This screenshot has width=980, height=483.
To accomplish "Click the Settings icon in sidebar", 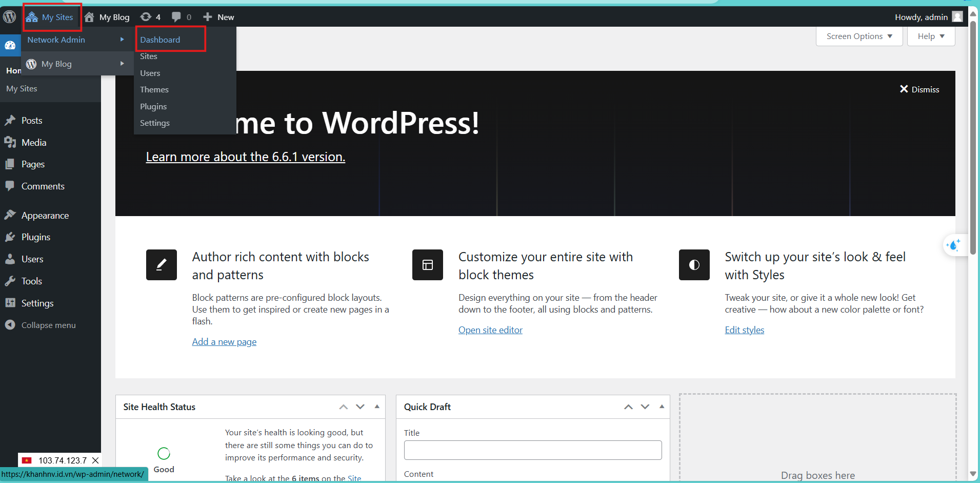I will [10, 303].
